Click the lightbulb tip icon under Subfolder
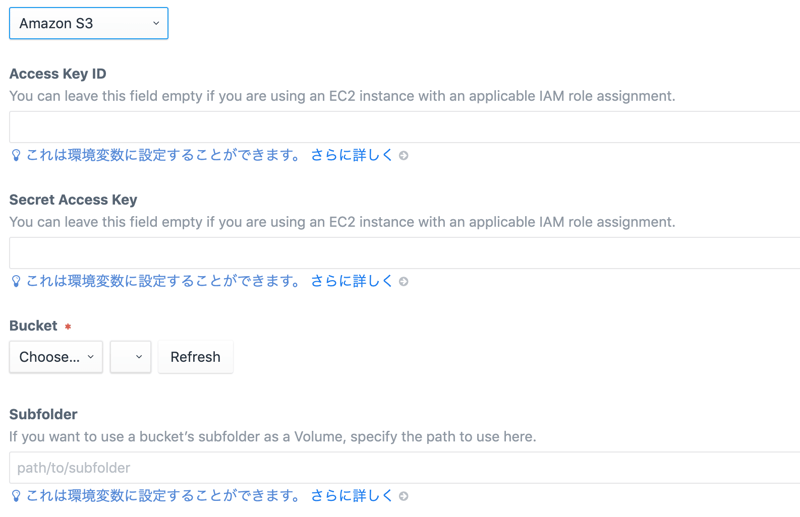The image size is (800, 517). click(x=16, y=496)
